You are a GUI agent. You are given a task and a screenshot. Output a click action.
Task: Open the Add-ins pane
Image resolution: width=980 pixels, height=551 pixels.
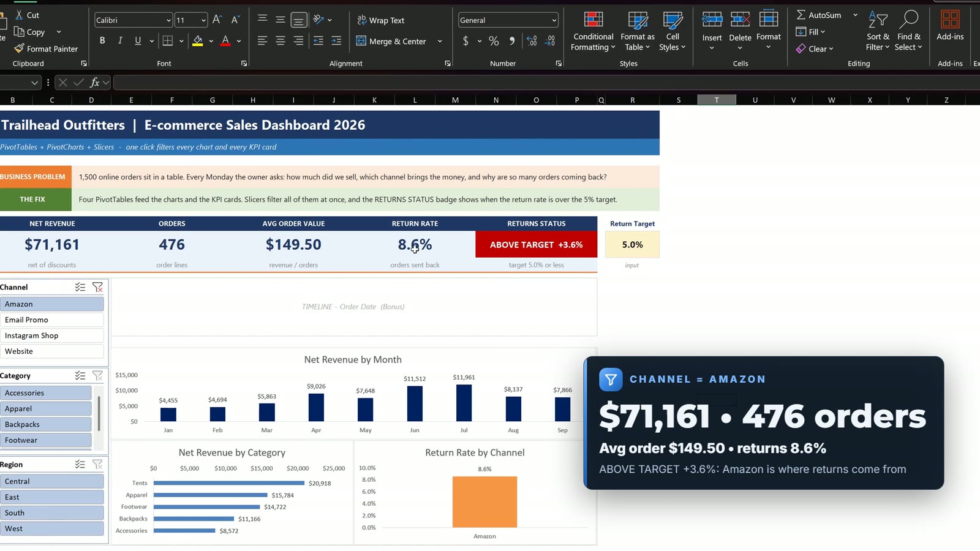[950, 26]
